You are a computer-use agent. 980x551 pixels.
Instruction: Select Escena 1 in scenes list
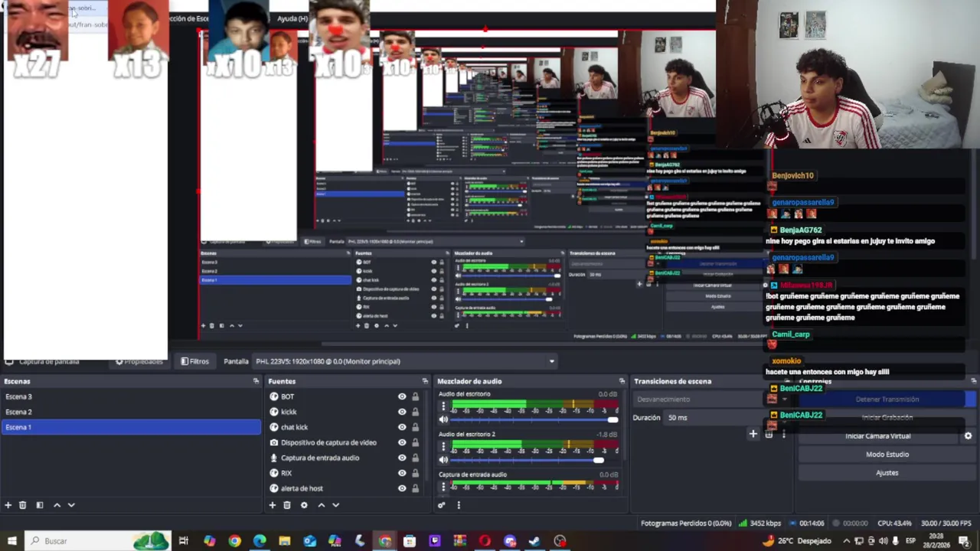tap(131, 427)
